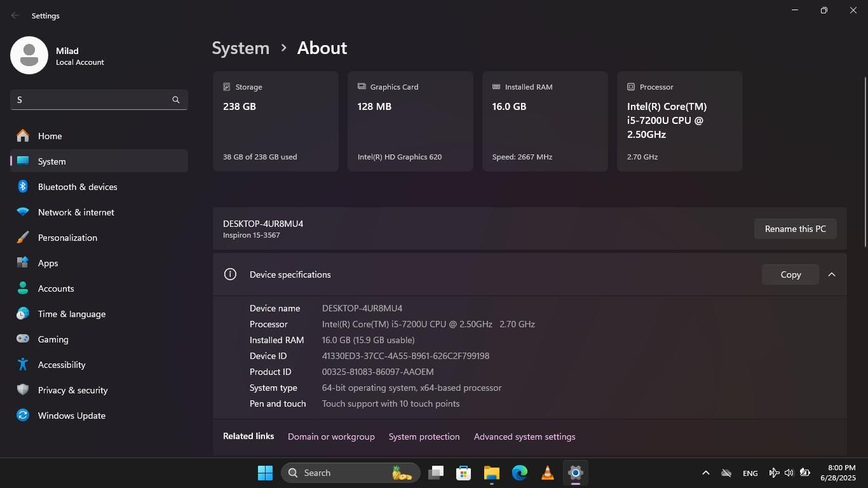868x488 pixels.
Task: Open Bluetooth & devices settings
Action: tap(99, 187)
